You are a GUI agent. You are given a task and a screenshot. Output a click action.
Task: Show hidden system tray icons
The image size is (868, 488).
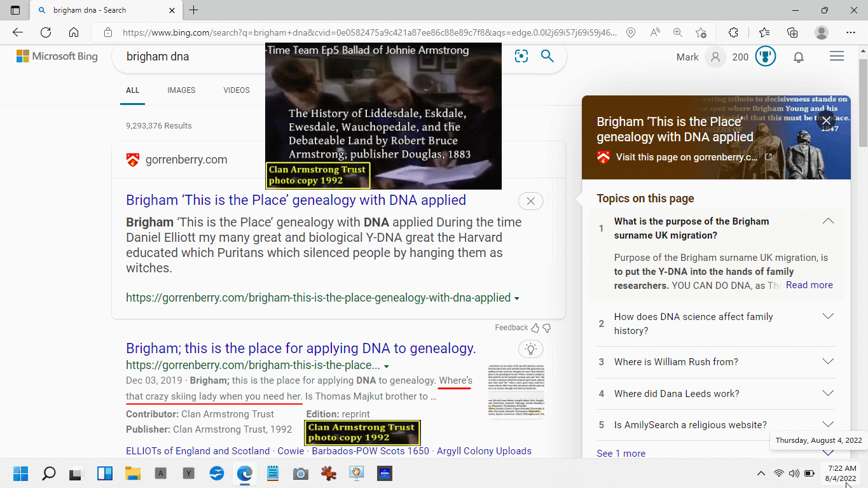(x=761, y=473)
